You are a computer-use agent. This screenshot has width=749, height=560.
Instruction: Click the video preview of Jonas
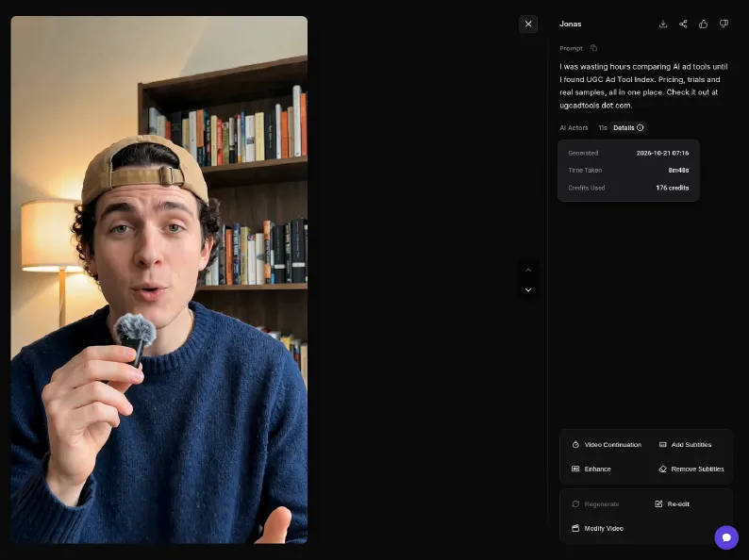tap(159, 280)
